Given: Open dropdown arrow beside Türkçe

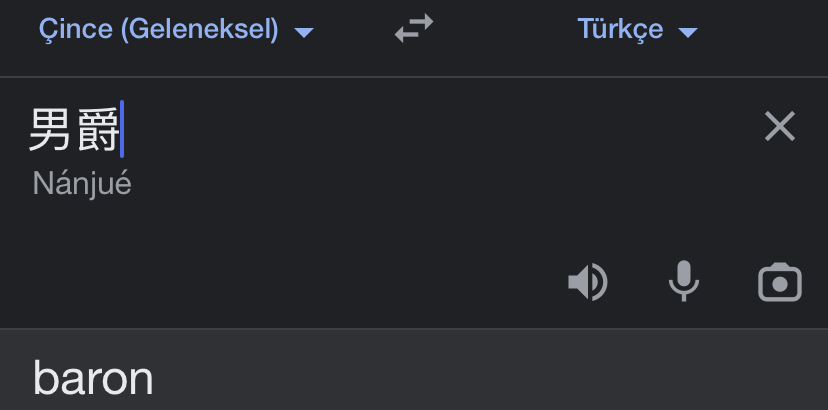Looking at the screenshot, I should 687,32.
